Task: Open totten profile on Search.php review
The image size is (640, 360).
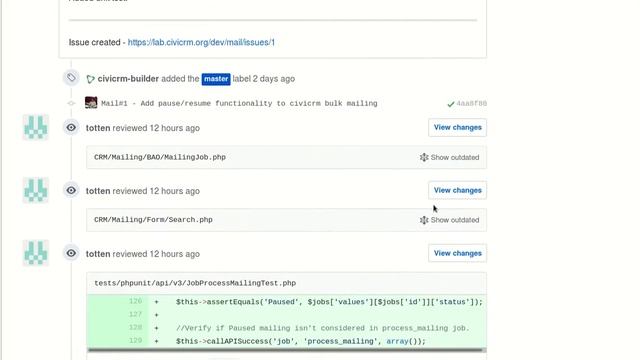Action: tap(98, 191)
